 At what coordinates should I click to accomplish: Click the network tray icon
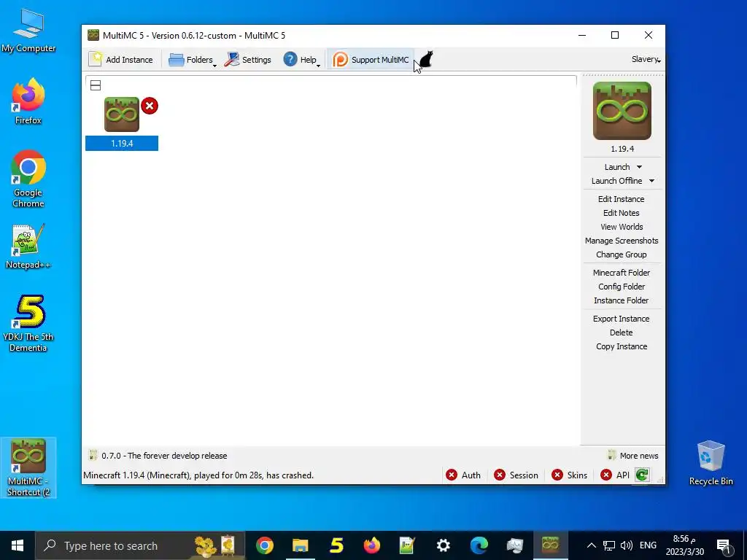click(609, 545)
